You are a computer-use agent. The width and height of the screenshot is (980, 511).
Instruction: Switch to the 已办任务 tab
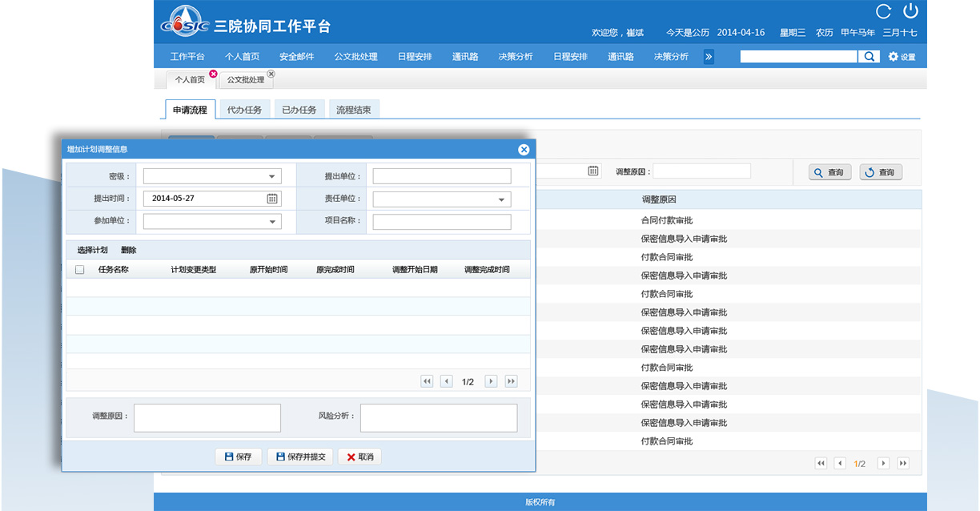(x=299, y=108)
